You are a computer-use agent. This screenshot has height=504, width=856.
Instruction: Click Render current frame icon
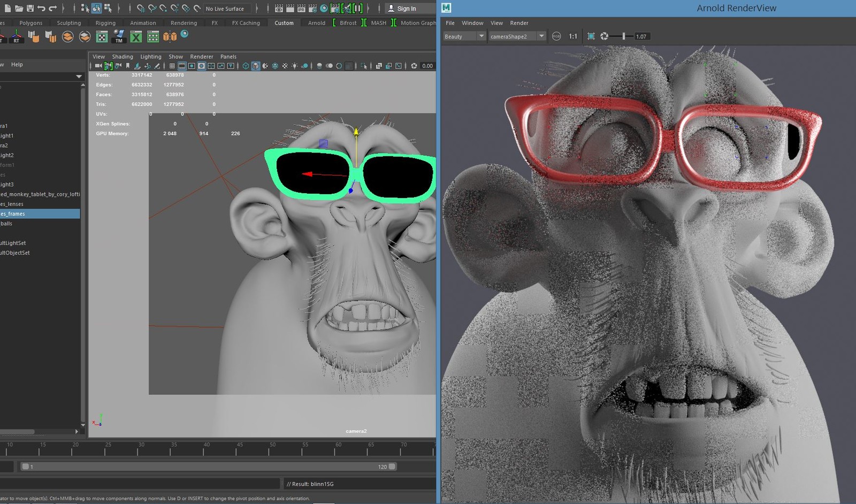[x=290, y=8]
